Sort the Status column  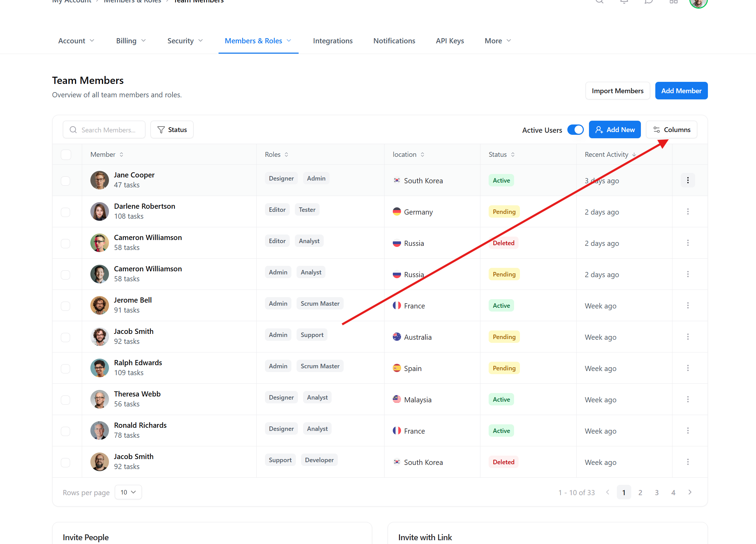pyautogui.click(x=513, y=155)
